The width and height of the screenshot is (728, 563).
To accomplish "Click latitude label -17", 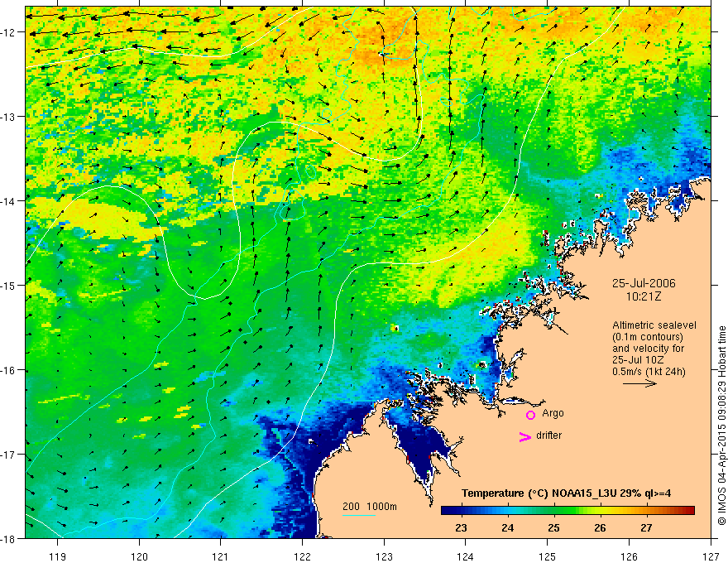I will (8, 455).
